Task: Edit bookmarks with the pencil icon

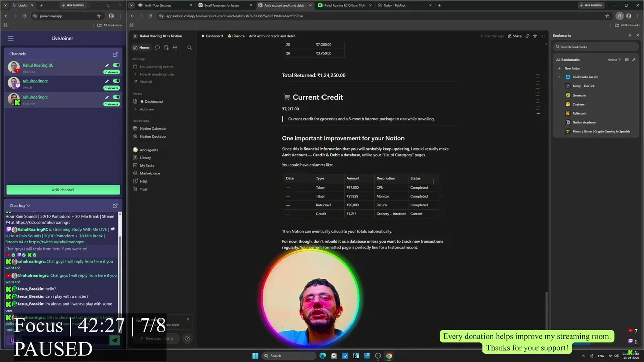Action: coord(634,60)
